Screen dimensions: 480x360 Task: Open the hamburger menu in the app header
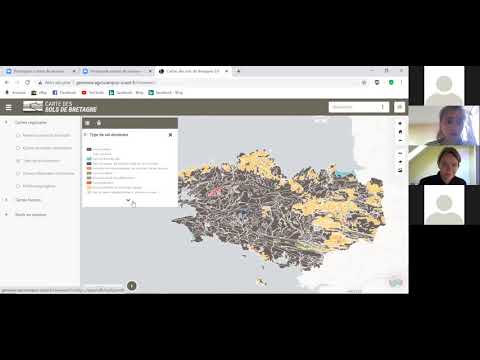9,107
